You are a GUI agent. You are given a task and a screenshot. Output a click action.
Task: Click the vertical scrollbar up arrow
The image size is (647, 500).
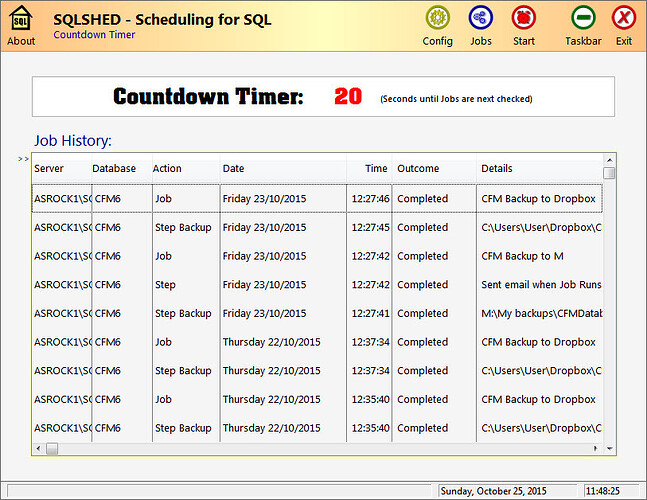(609, 159)
